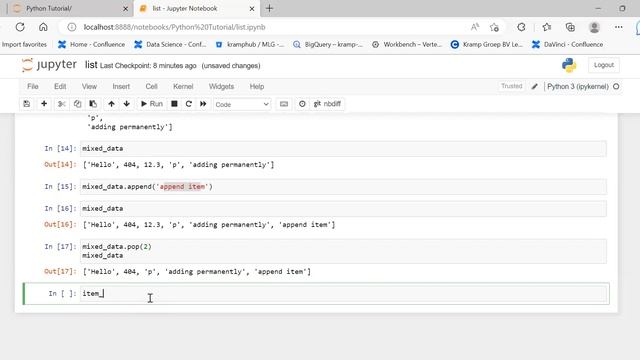Open Home - Confluence bookmark
The height and width of the screenshot is (360, 640).
click(91, 44)
